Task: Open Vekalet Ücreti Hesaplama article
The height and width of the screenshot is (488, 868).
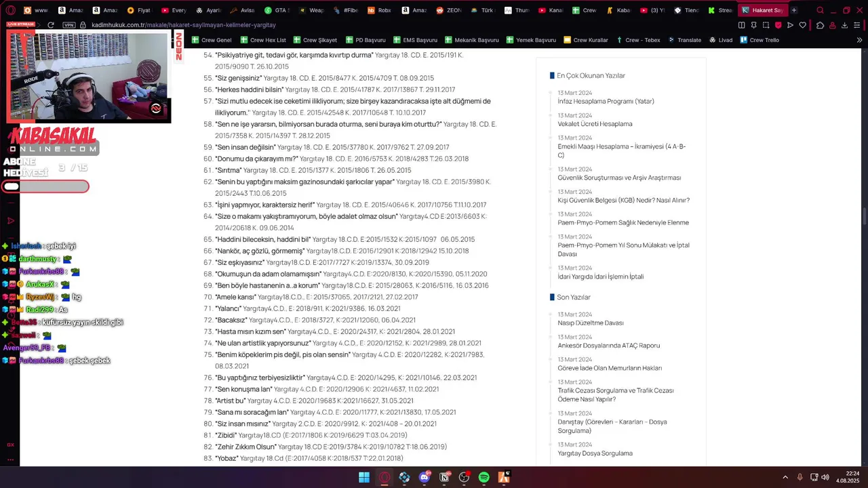Action: (595, 123)
